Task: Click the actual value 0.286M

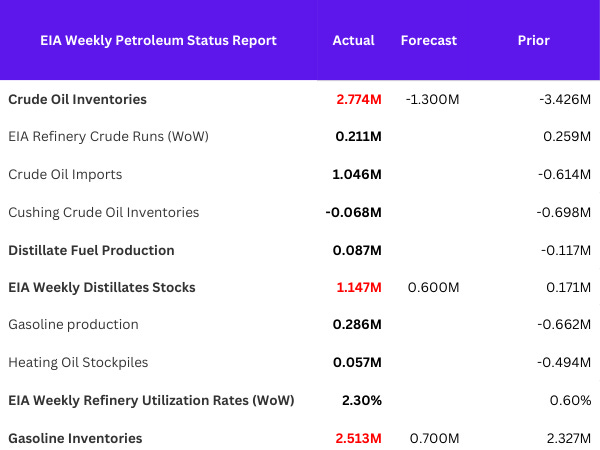Action: 357,324
